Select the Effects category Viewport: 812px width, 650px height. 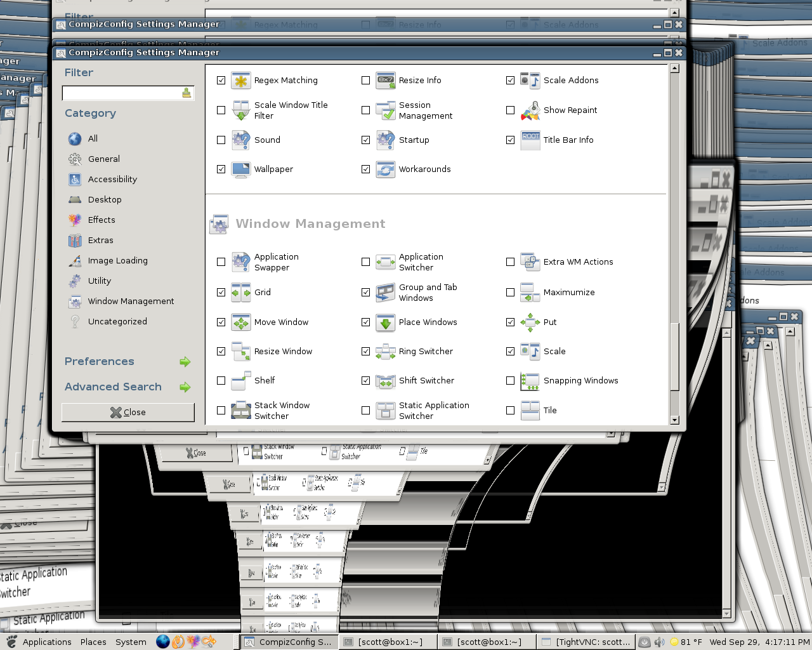point(101,220)
